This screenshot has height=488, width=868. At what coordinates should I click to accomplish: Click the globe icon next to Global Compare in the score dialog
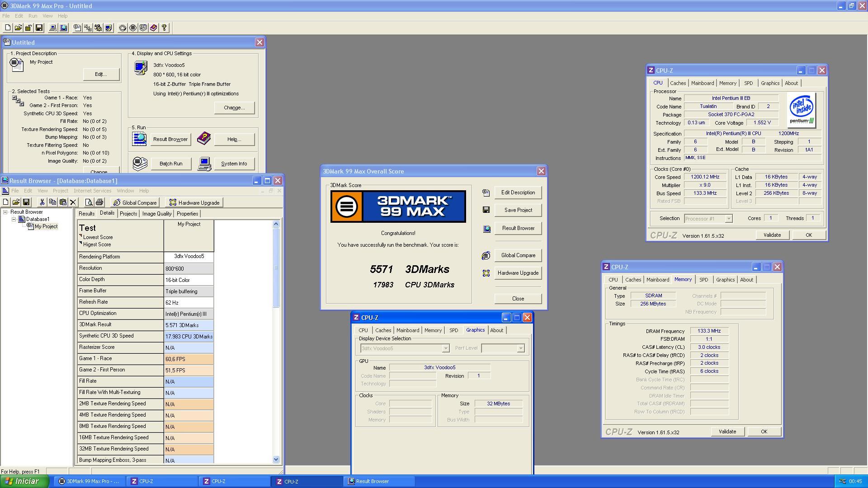(x=486, y=256)
